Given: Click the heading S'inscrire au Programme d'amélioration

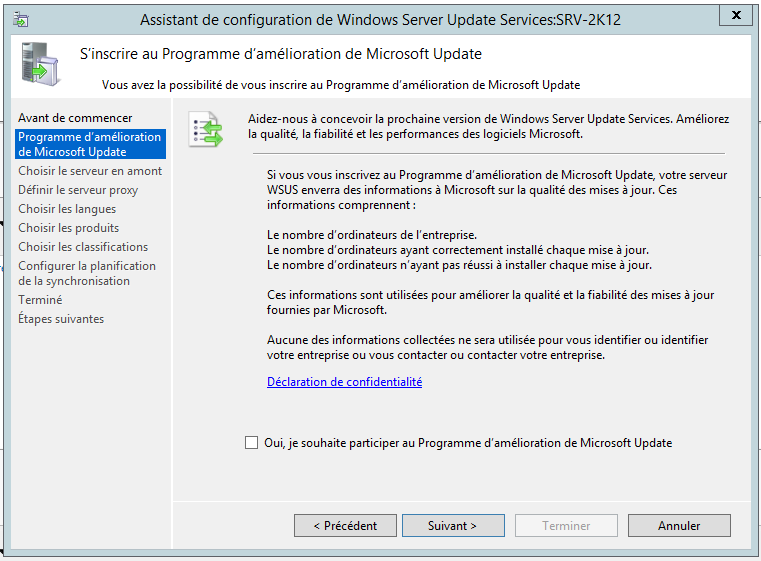Looking at the screenshot, I should tap(281, 54).
